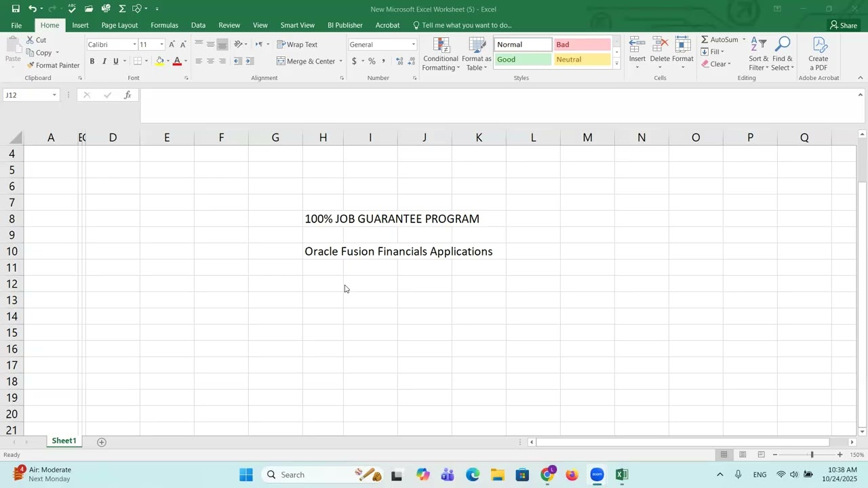Run Spelling check from the quick access toolbar
Image resolution: width=868 pixels, height=488 pixels.
(x=73, y=9)
